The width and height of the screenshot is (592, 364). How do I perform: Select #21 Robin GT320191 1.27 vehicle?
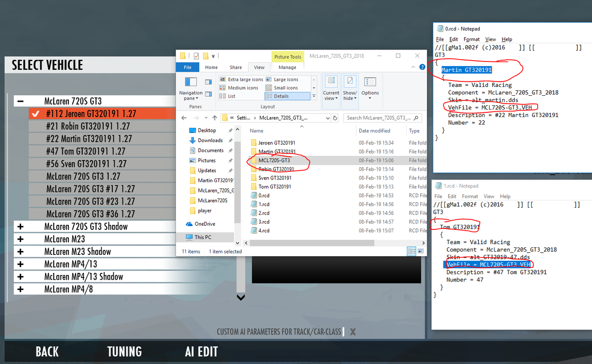point(102,126)
